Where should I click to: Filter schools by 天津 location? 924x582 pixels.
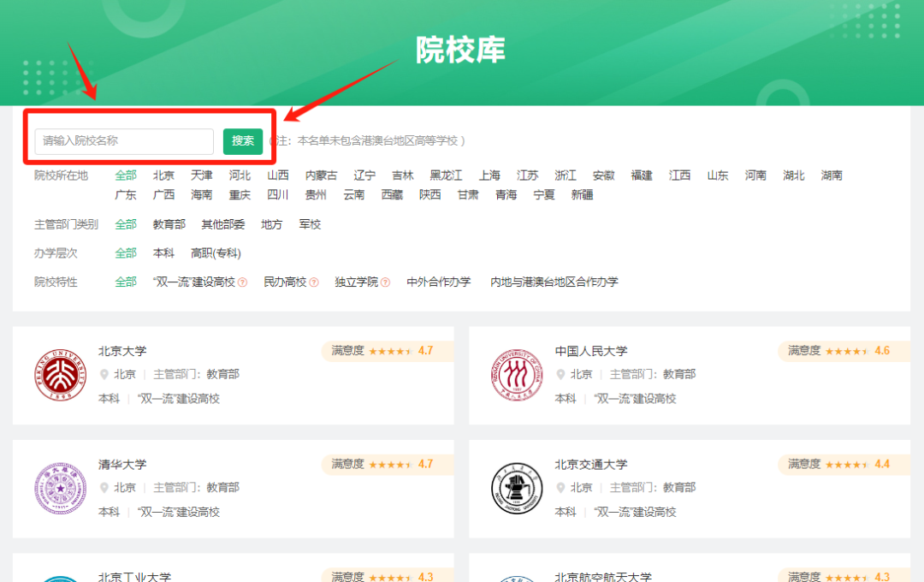click(202, 175)
